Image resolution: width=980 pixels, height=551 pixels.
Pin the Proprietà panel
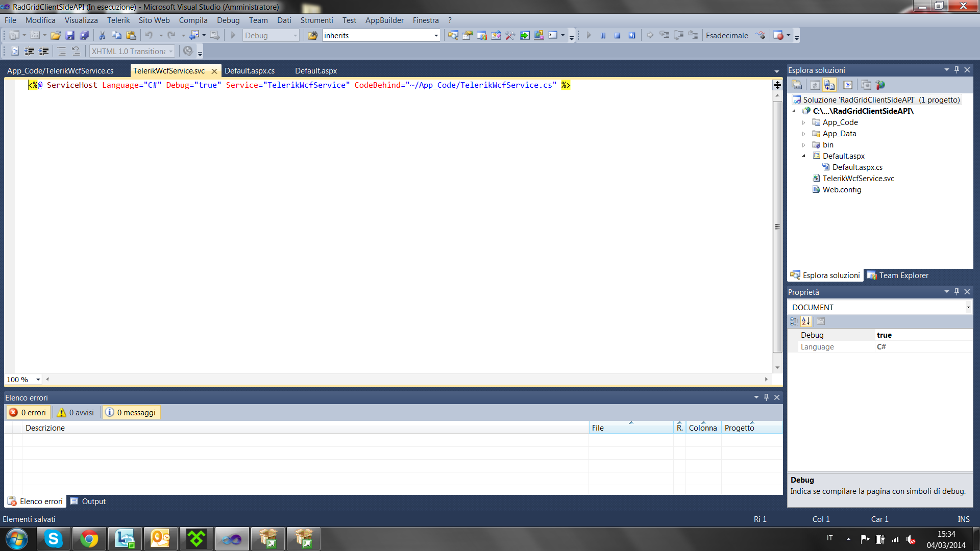click(957, 292)
